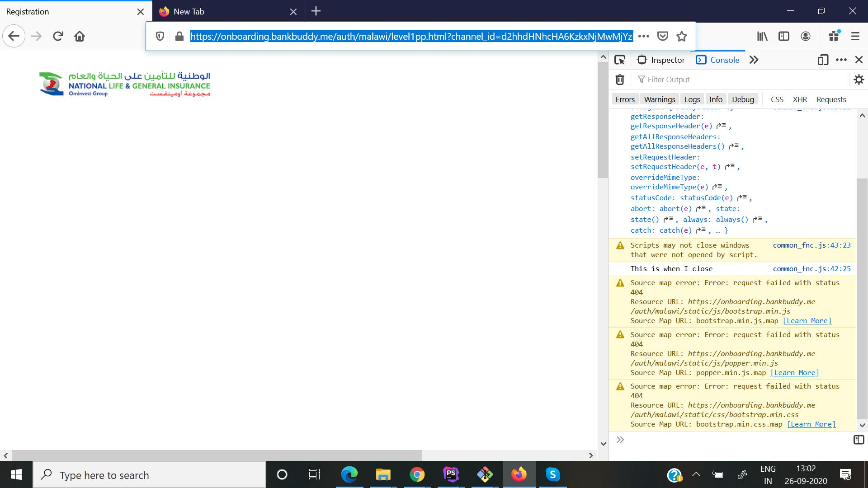The height and width of the screenshot is (488, 868).
Task: Focus the Filter Output field
Action: click(x=741, y=80)
